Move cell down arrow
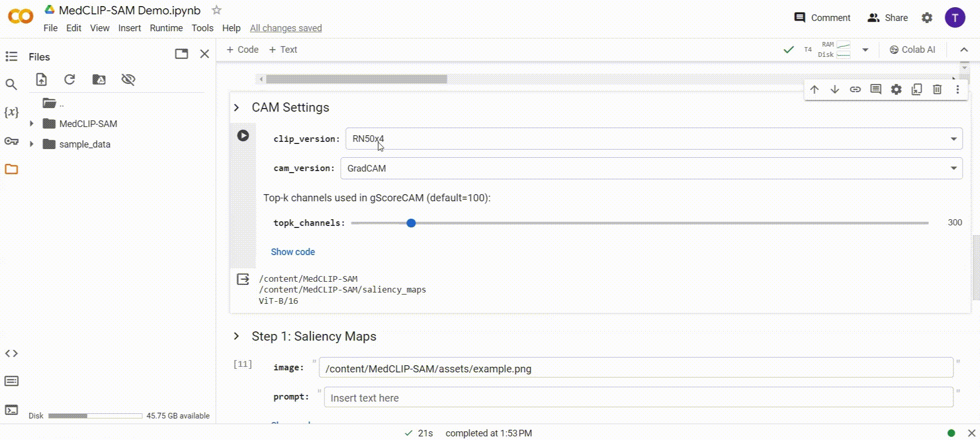This screenshot has height=440, width=980. pos(835,90)
